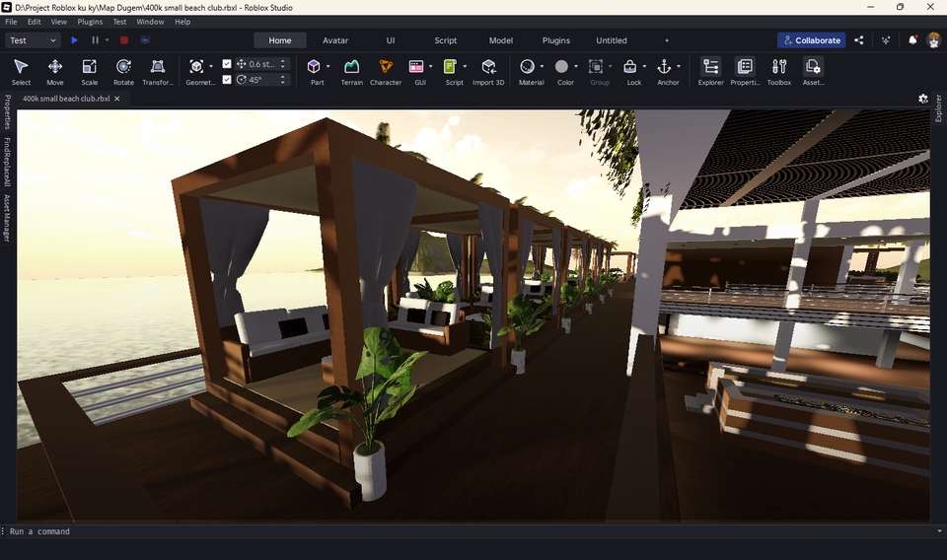The height and width of the screenshot is (560, 947).
Task: Switch to the Avatar tab
Action: (335, 40)
